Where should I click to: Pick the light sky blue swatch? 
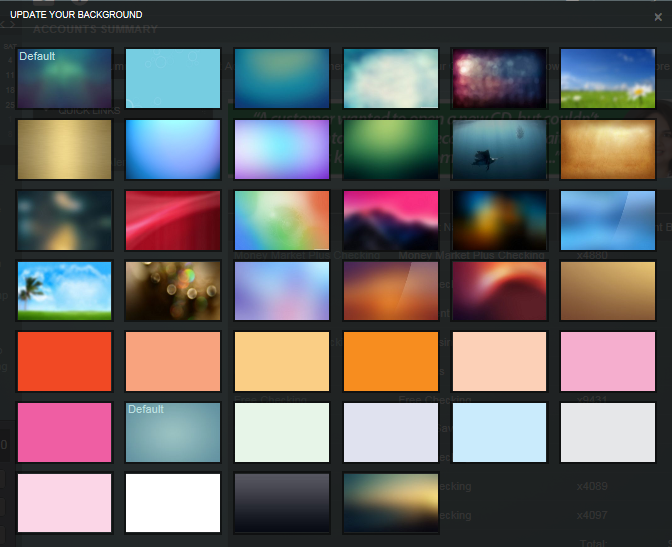499,433
